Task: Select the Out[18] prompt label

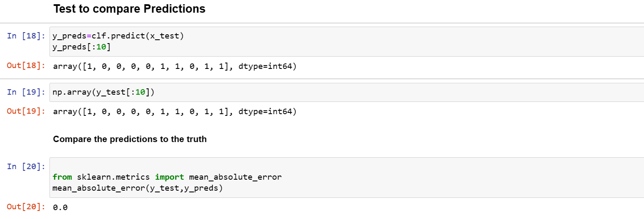Action: (26, 66)
